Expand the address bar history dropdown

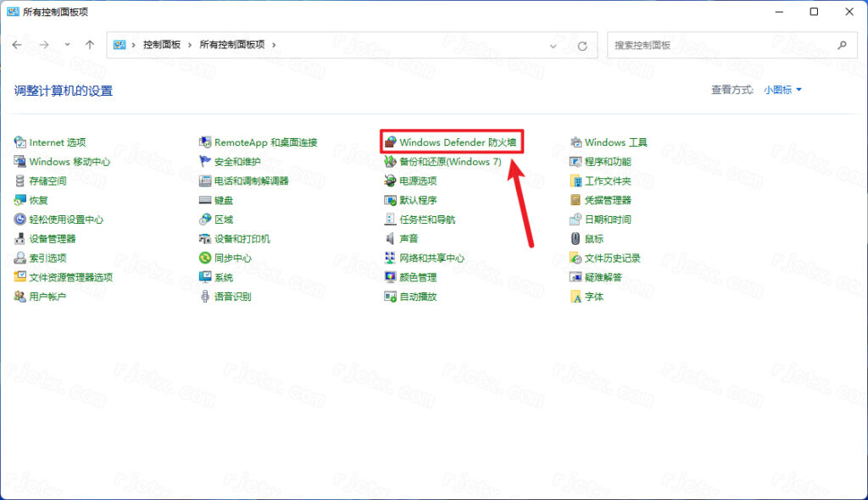[x=553, y=46]
